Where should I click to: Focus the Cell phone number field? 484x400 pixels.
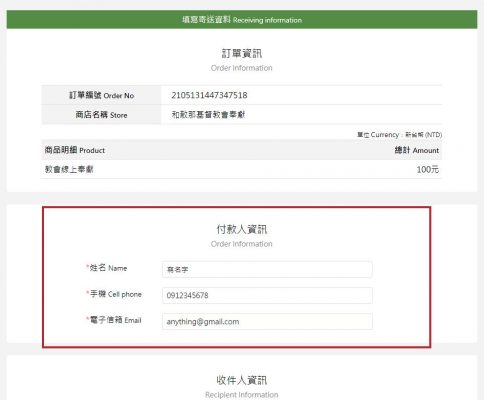pos(267,295)
